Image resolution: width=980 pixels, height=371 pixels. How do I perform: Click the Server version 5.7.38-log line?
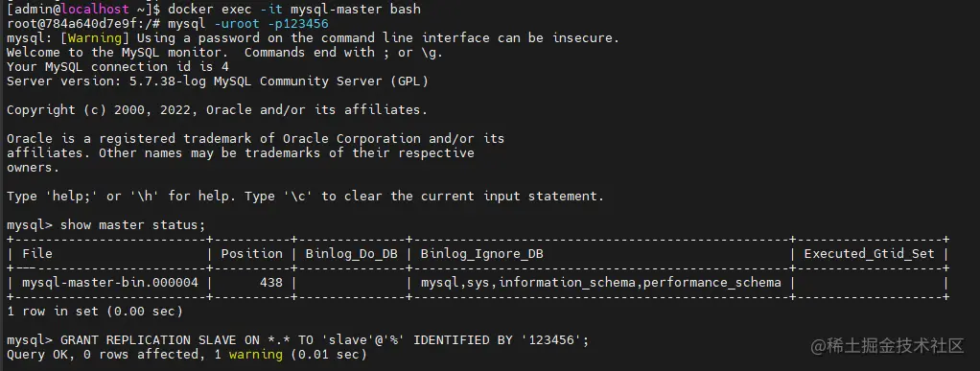218,81
